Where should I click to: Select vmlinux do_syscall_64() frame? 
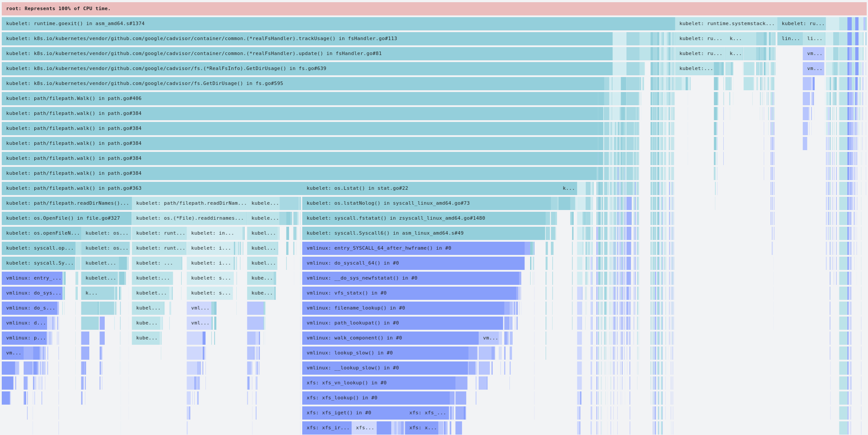(x=413, y=263)
